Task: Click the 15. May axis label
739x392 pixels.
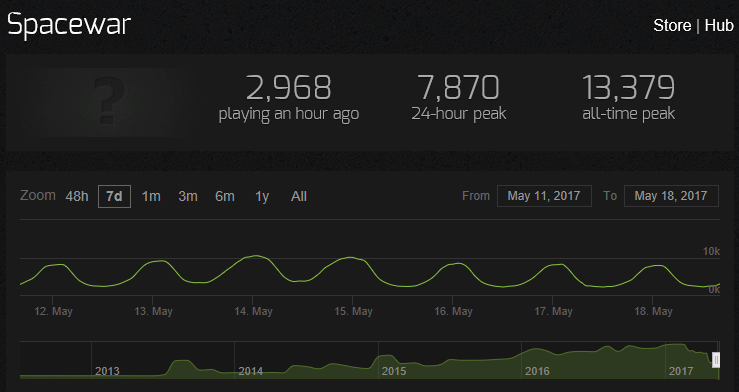Action: click(x=353, y=311)
